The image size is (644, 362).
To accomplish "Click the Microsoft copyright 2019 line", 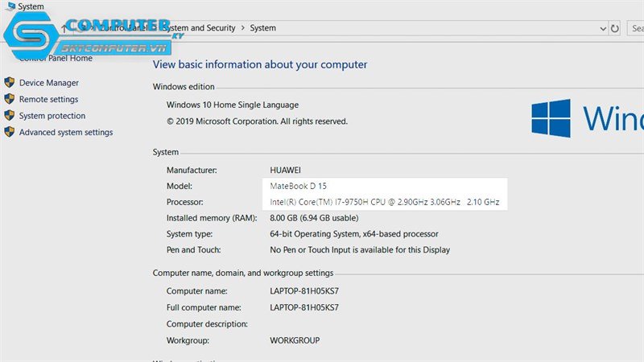I will tap(257, 121).
